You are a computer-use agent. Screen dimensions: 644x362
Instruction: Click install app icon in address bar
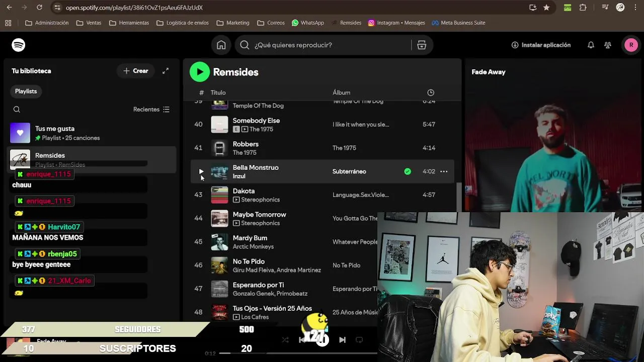pyautogui.click(x=533, y=8)
